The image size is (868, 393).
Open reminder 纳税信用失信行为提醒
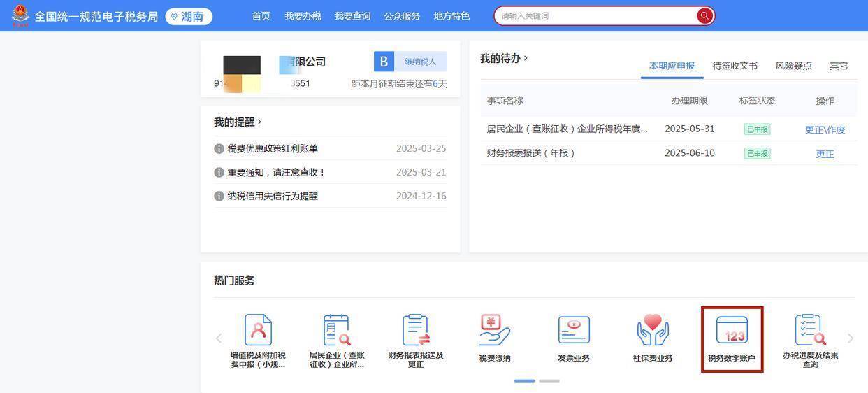tap(273, 196)
